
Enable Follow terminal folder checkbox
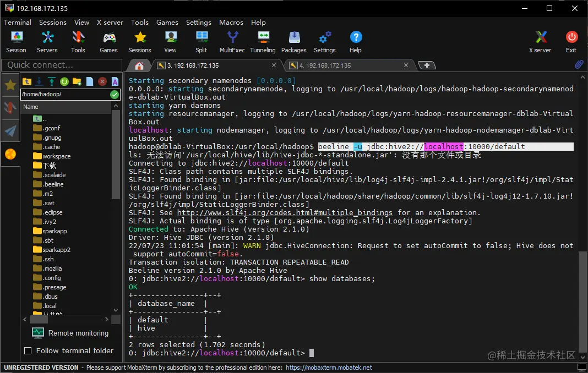coord(28,351)
